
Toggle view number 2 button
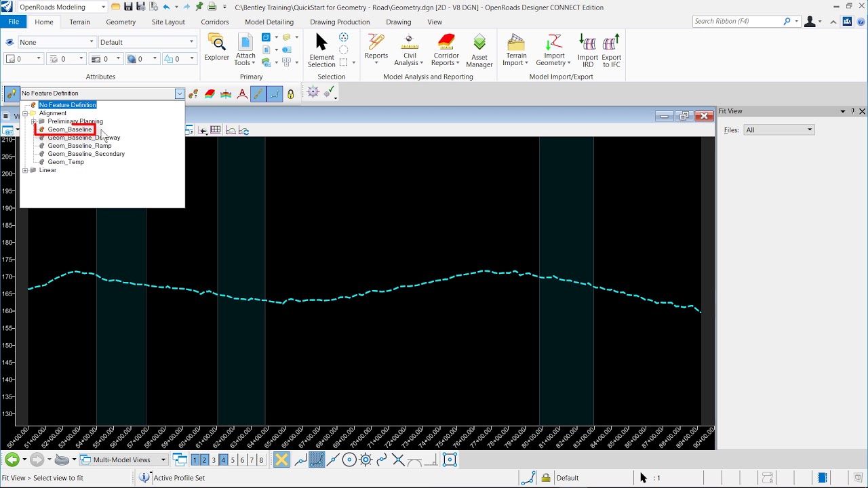click(x=204, y=460)
